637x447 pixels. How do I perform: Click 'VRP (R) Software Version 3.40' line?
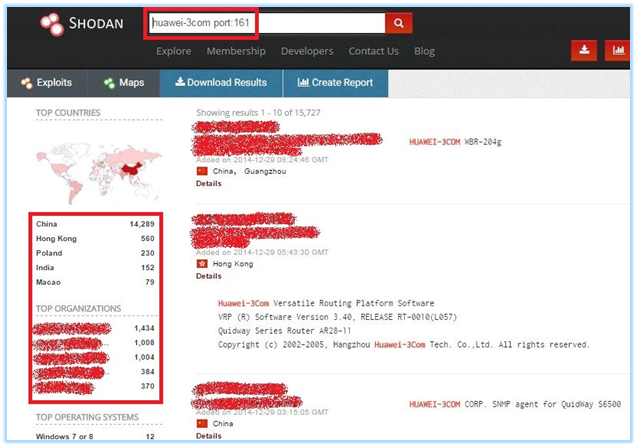[338, 317]
